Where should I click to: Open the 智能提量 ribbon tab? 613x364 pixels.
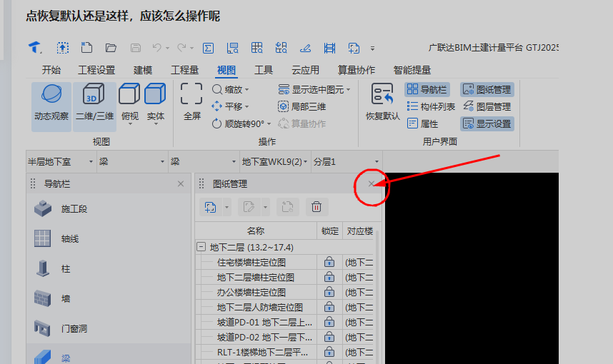[x=412, y=70]
